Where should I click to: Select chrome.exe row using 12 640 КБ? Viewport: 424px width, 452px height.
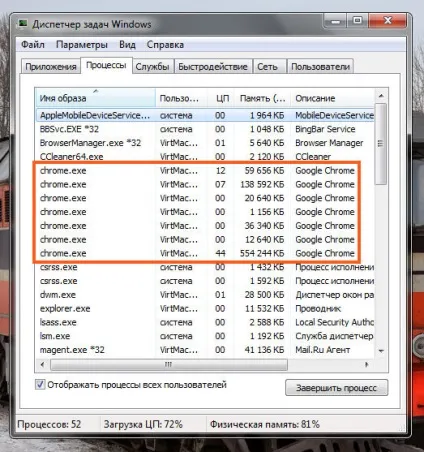(x=205, y=239)
